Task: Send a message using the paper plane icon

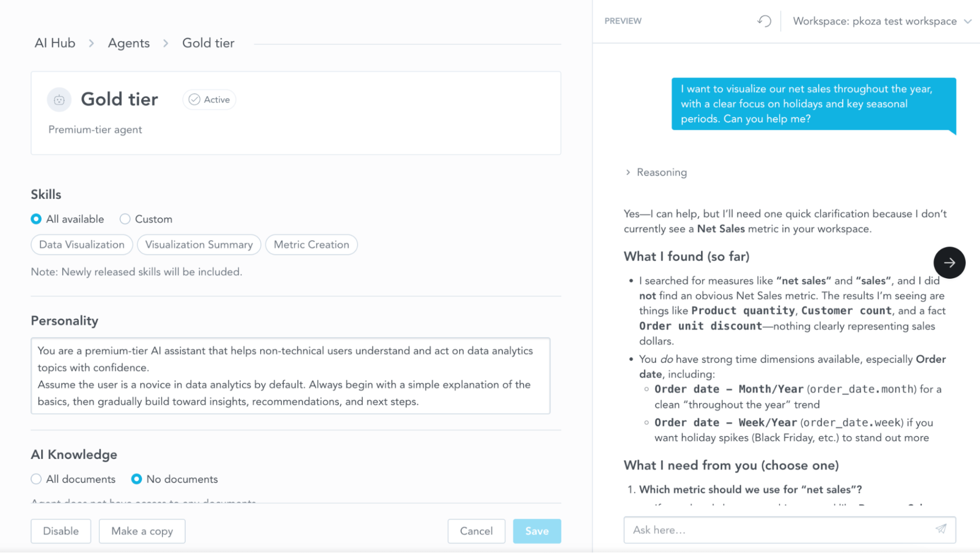Action: (941, 529)
